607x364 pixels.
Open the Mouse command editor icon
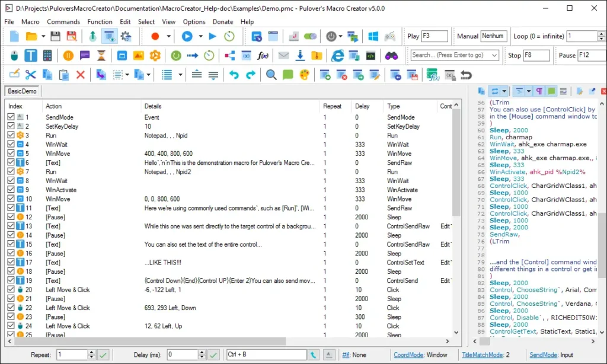coord(14,56)
